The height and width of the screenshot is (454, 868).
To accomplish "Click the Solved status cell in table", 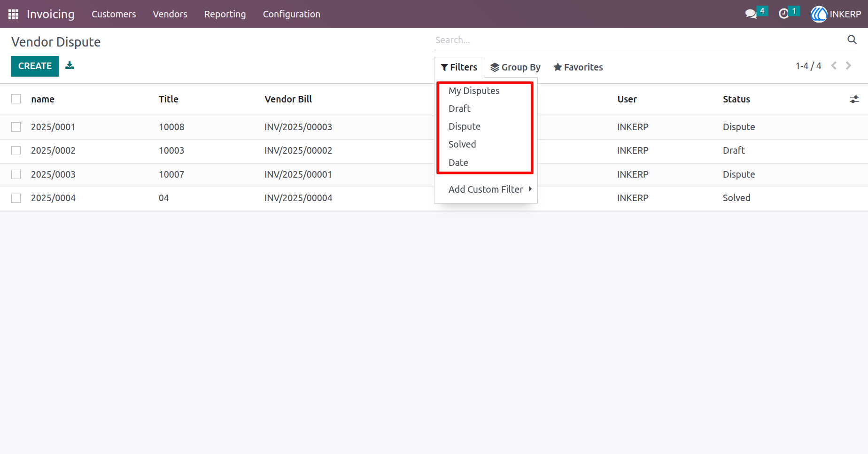I will tap(736, 198).
